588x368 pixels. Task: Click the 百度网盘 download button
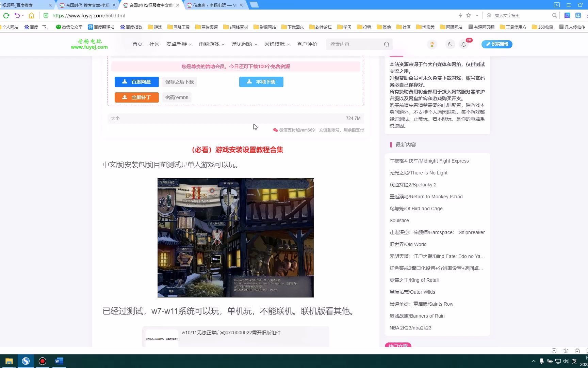click(x=137, y=82)
